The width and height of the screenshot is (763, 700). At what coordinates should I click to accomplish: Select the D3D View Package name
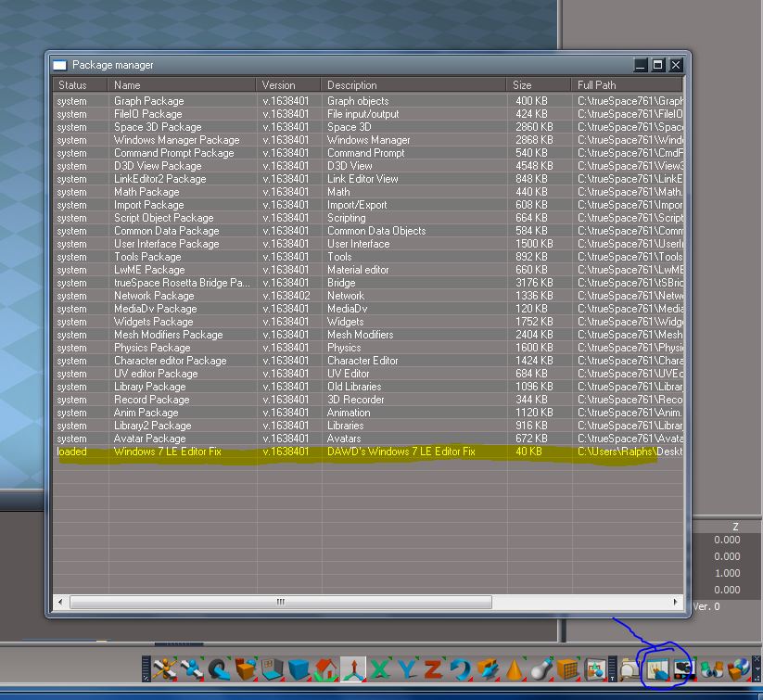pos(158,166)
